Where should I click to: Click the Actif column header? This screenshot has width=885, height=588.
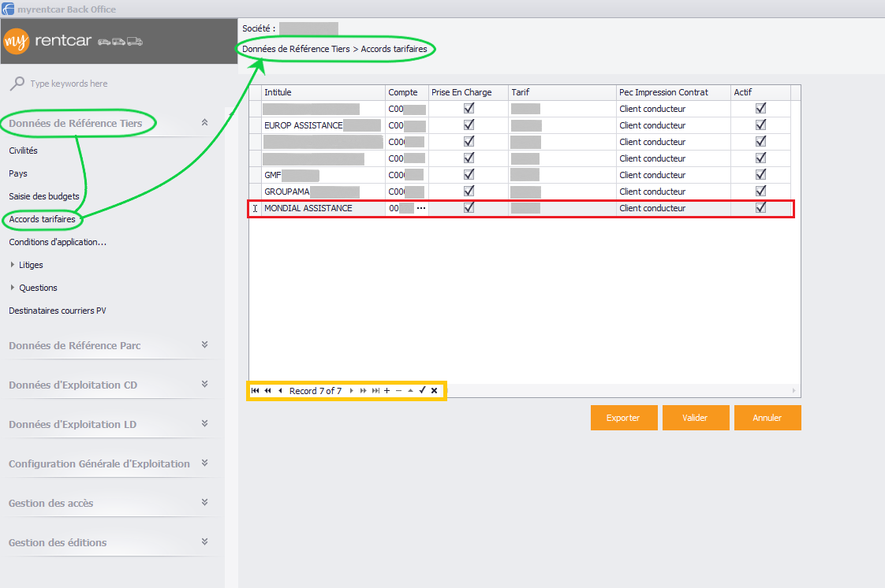[x=760, y=92]
